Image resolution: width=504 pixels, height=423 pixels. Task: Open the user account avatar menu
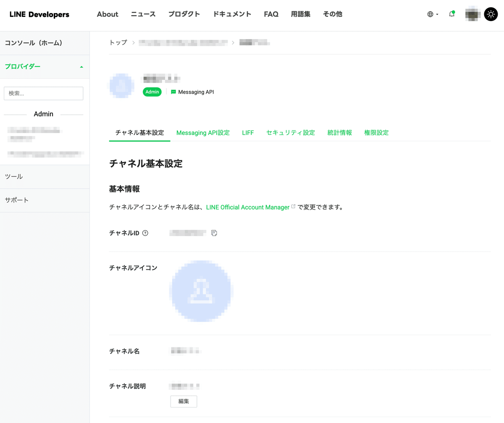point(472,14)
